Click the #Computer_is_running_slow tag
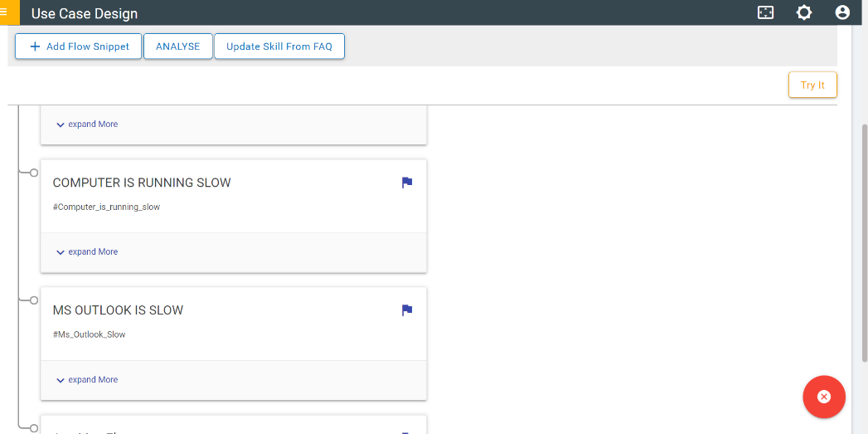 [x=106, y=207]
